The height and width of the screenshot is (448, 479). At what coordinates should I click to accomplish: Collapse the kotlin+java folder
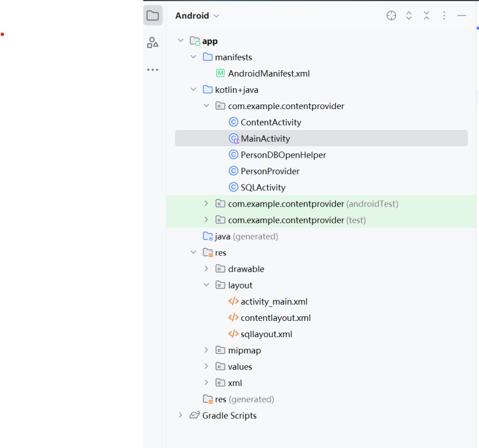click(x=193, y=89)
